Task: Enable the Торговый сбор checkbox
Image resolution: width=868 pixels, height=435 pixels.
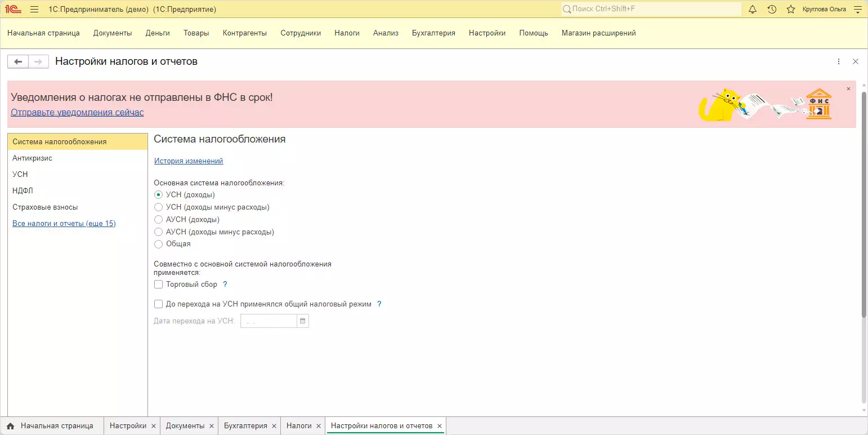Action: (x=159, y=285)
